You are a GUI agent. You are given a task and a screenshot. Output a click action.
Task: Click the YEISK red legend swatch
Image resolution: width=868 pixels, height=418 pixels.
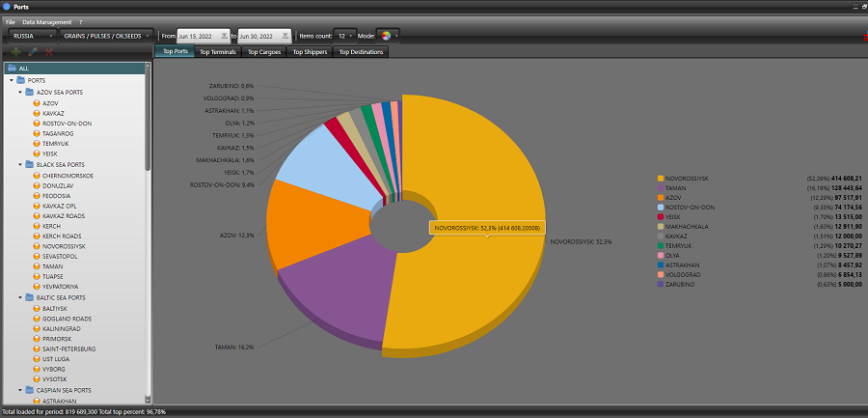coord(661,217)
